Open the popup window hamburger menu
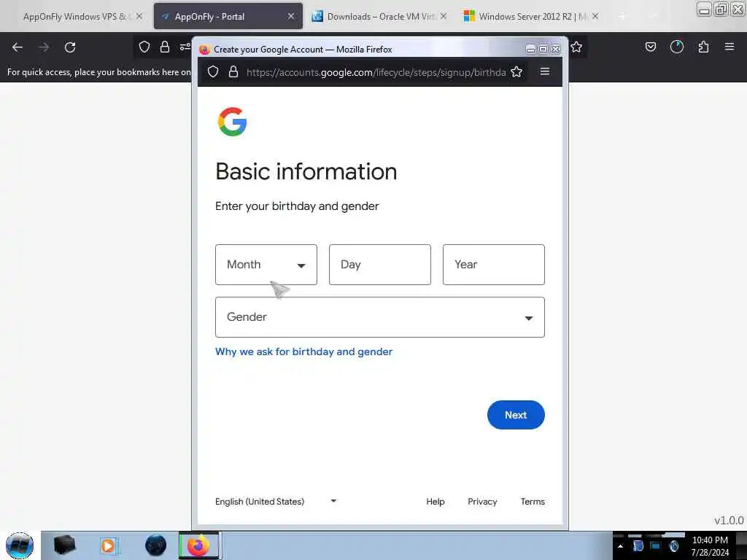This screenshot has width=747, height=560. tap(545, 71)
